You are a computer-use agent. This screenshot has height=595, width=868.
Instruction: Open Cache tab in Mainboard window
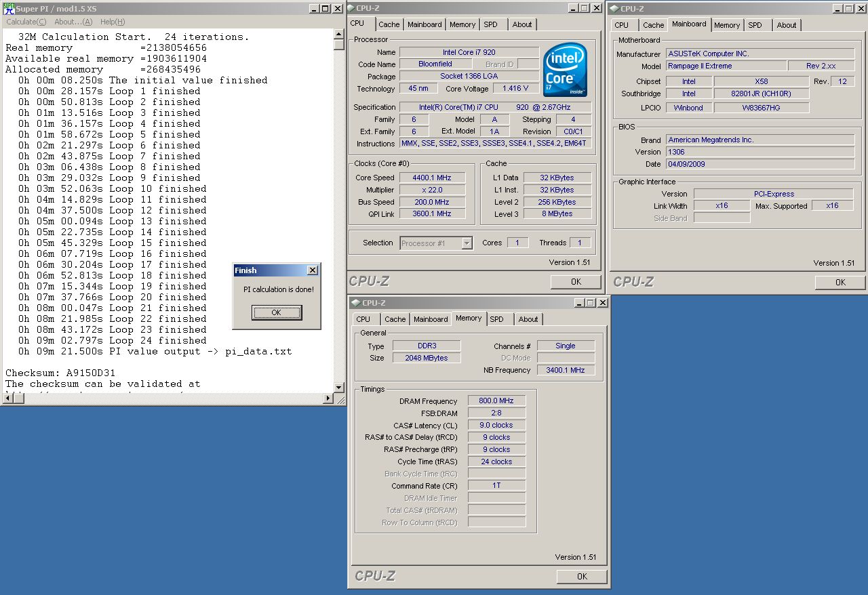pyautogui.click(x=654, y=25)
